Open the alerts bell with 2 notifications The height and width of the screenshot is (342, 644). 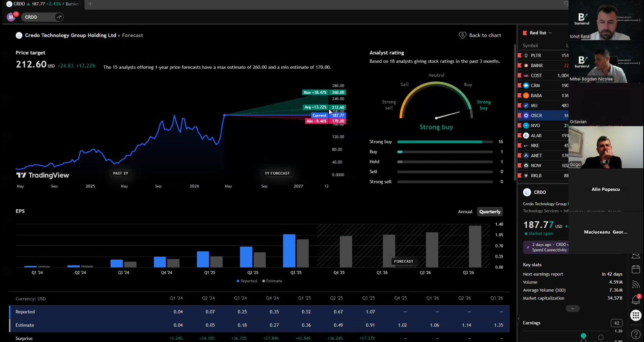[636, 300]
